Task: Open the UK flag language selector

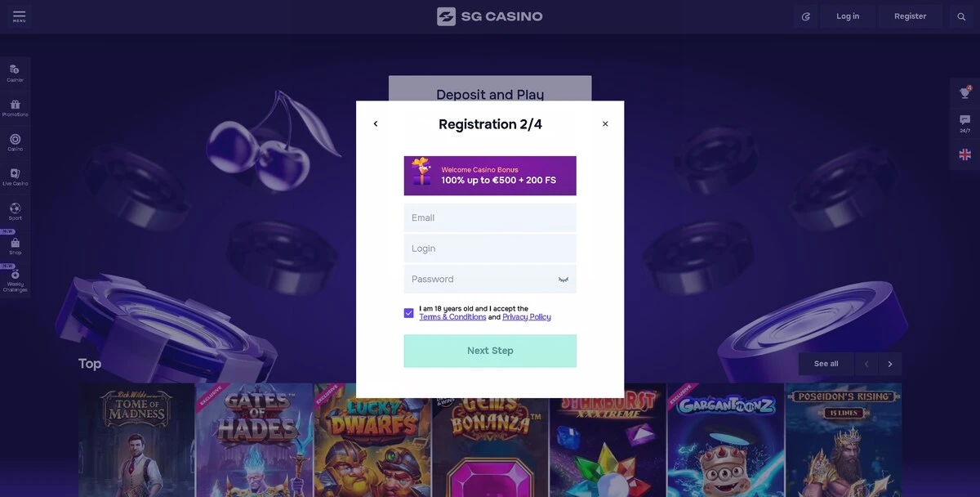Action: point(965,154)
